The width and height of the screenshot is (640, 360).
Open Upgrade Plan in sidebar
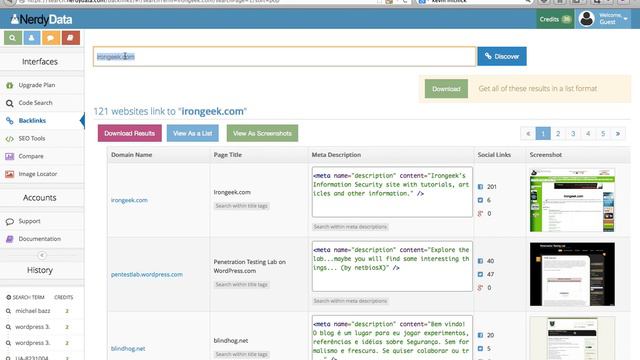pos(36,85)
